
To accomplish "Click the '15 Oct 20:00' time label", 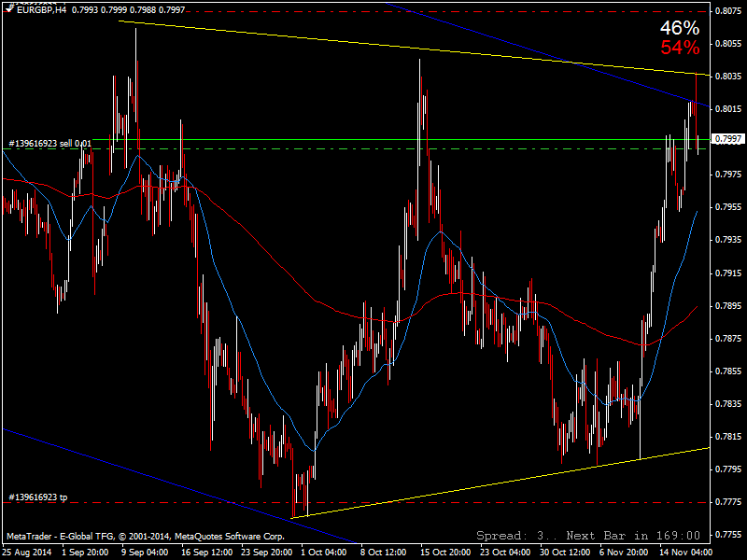I will (445, 553).
